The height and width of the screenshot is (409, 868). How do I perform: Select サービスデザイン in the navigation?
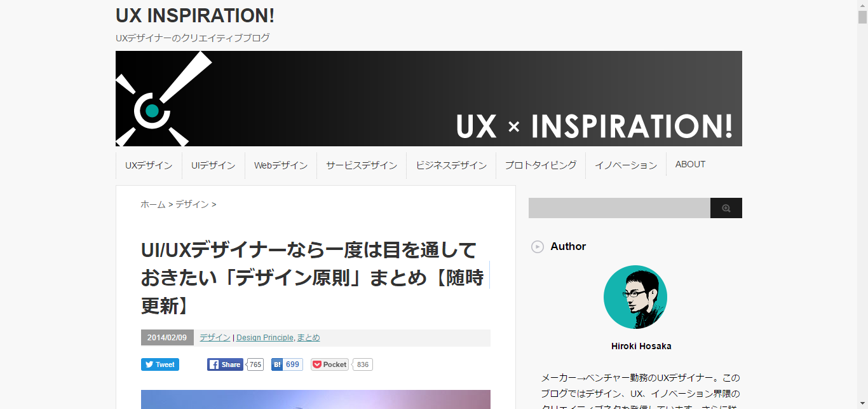(362, 165)
